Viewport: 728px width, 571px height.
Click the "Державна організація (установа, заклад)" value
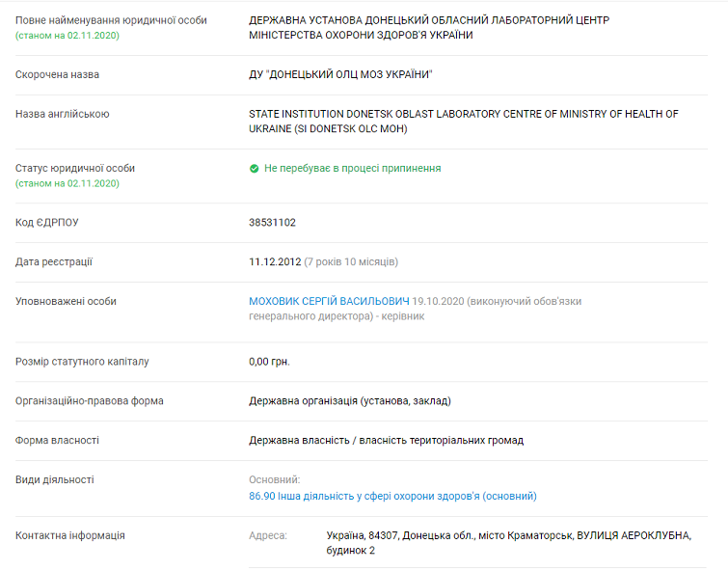click(350, 400)
